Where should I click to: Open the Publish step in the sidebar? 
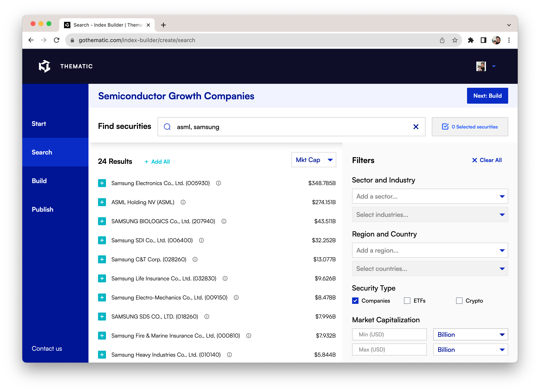(x=43, y=209)
